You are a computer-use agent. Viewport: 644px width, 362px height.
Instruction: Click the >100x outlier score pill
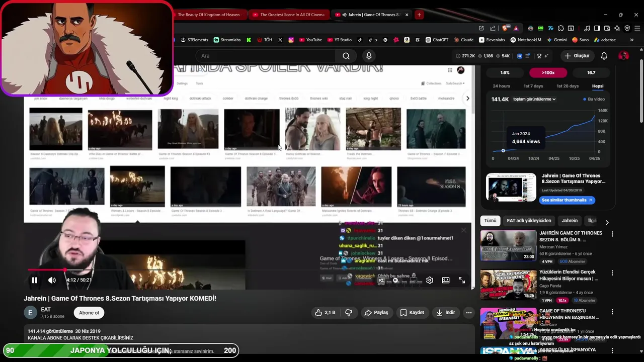(x=548, y=72)
